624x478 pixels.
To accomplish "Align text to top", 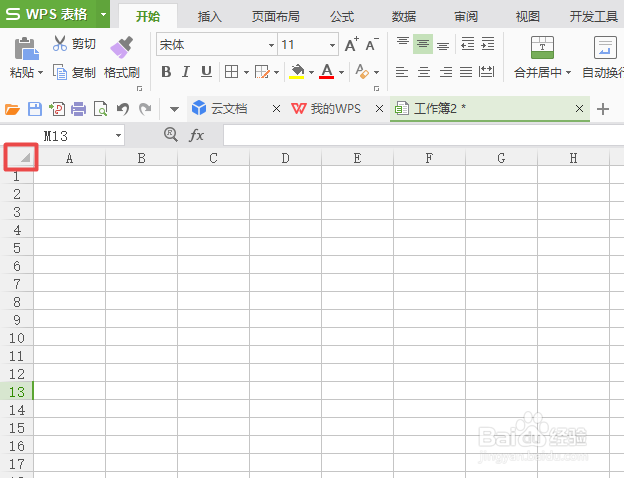I will point(403,43).
